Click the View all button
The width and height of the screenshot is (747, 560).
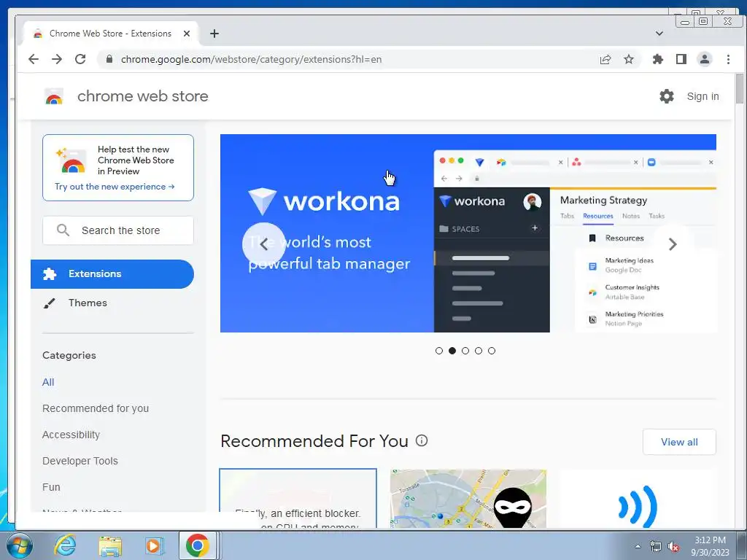[679, 442]
